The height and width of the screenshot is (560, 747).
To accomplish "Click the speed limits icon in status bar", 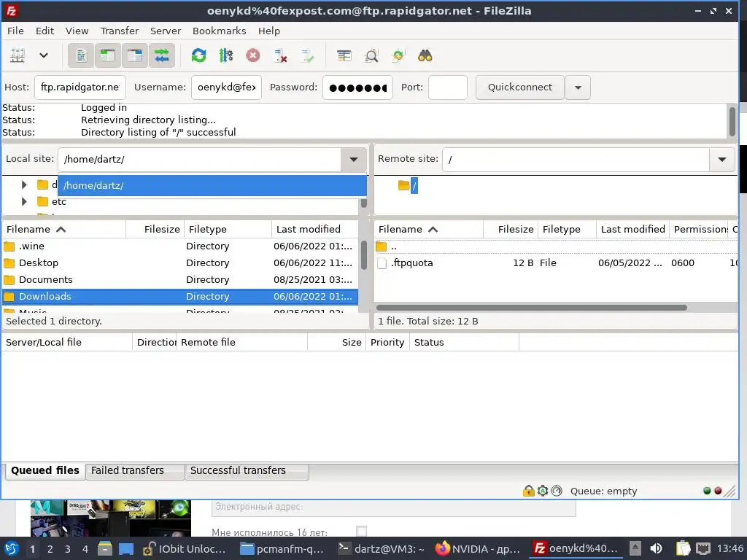I will (x=557, y=491).
